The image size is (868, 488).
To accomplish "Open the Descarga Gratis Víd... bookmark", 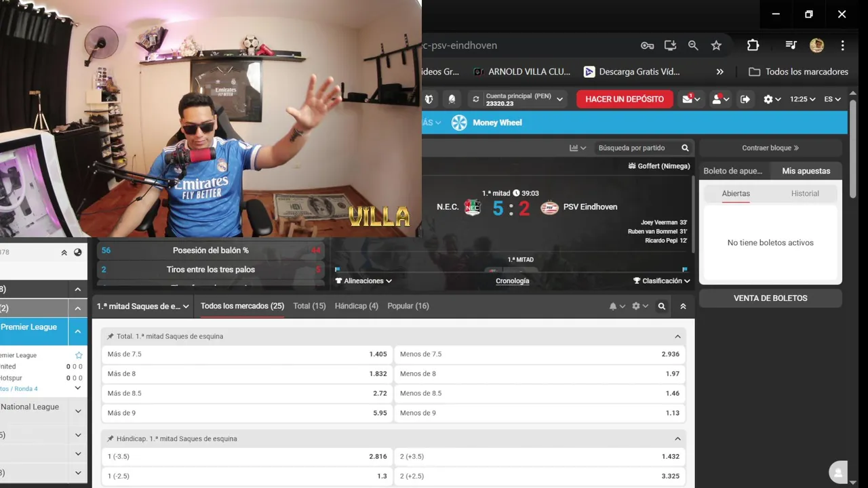I will [631, 72].
